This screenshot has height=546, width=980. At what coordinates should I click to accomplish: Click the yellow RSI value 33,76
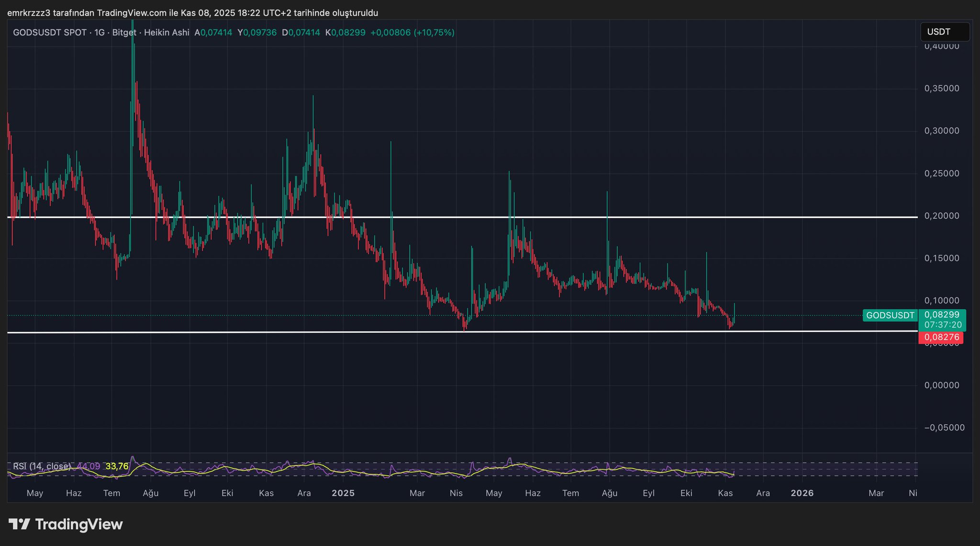tap(117, 466)
